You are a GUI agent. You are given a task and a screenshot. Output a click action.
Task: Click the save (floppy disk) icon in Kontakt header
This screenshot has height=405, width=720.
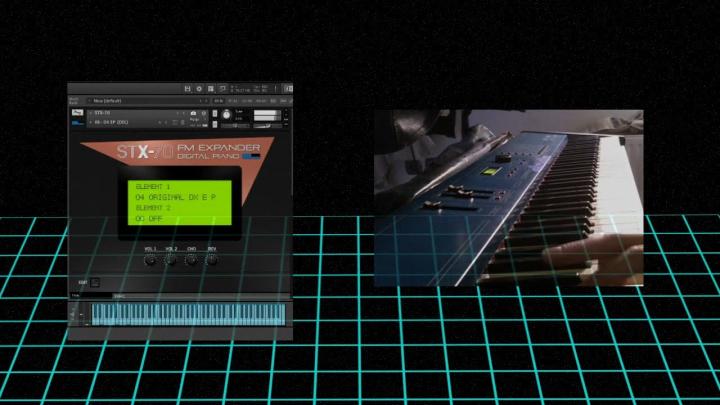tap(187, 89)
